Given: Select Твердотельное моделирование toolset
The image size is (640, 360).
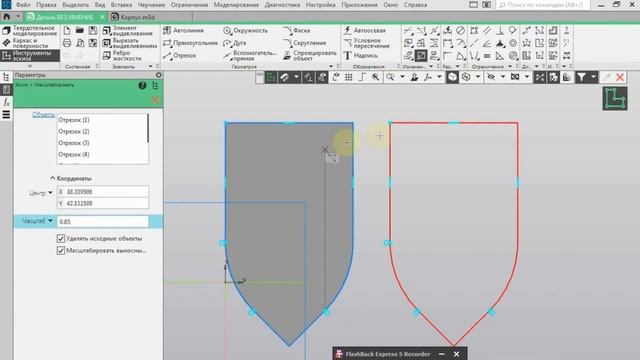Looking at the screenshot, I should click(30, 31).
